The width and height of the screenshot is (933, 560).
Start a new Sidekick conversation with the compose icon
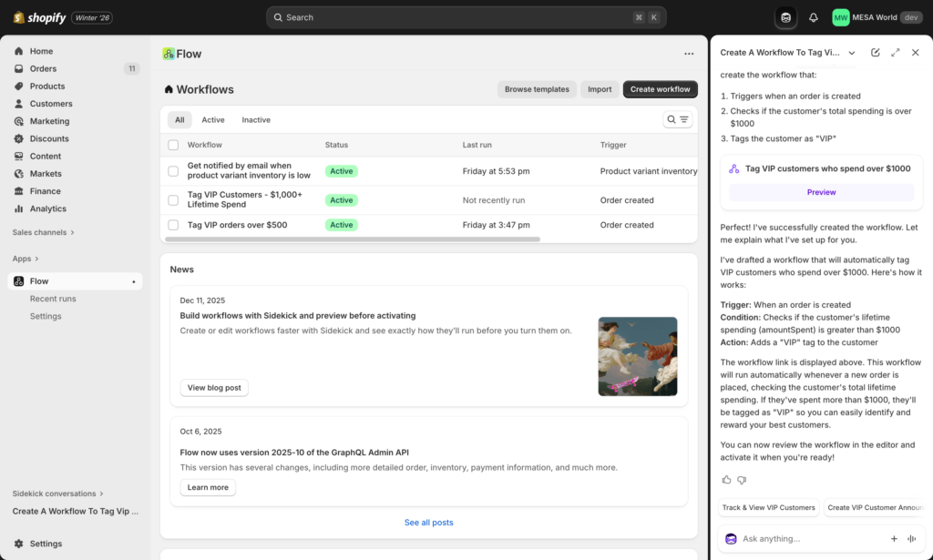coord(877,53)
